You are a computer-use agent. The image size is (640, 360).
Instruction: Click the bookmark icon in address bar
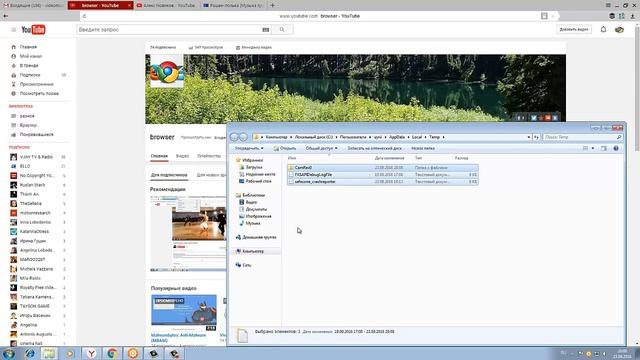[544, 16]
